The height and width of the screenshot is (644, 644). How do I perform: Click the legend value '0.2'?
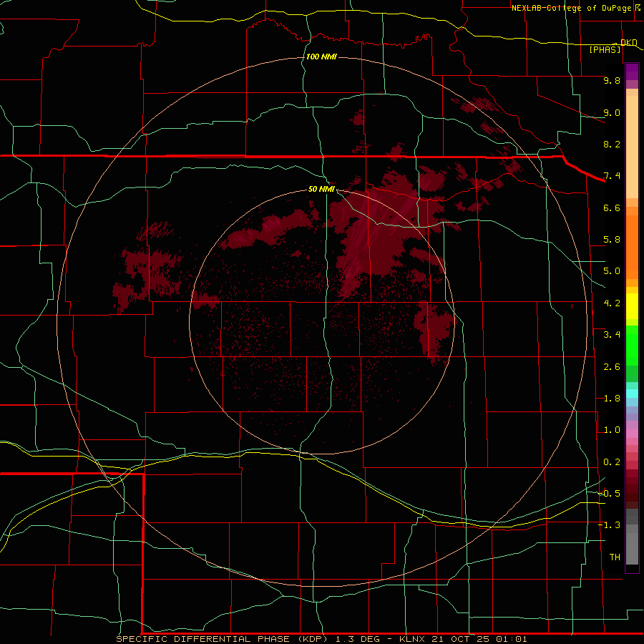[x=612, y=462]
